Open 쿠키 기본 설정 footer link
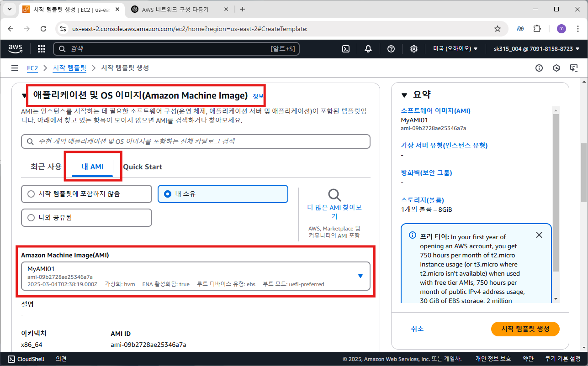Screen dimensions: 588x366 563,359
